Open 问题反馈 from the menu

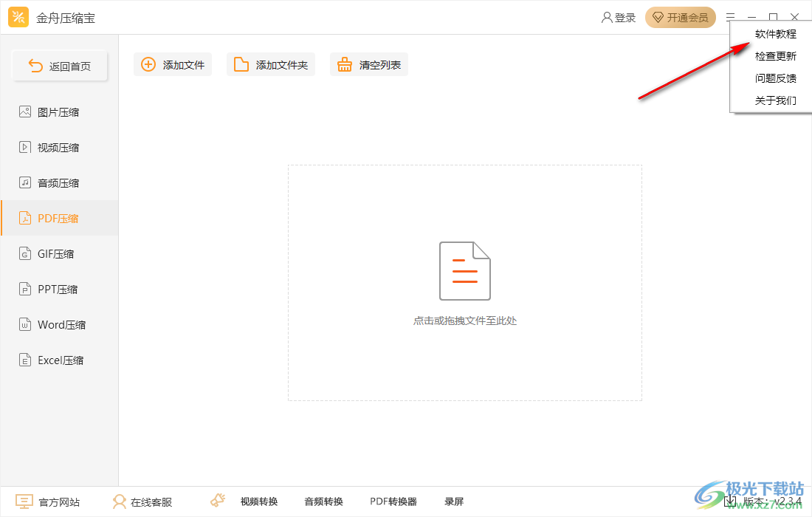click(775, 79)
